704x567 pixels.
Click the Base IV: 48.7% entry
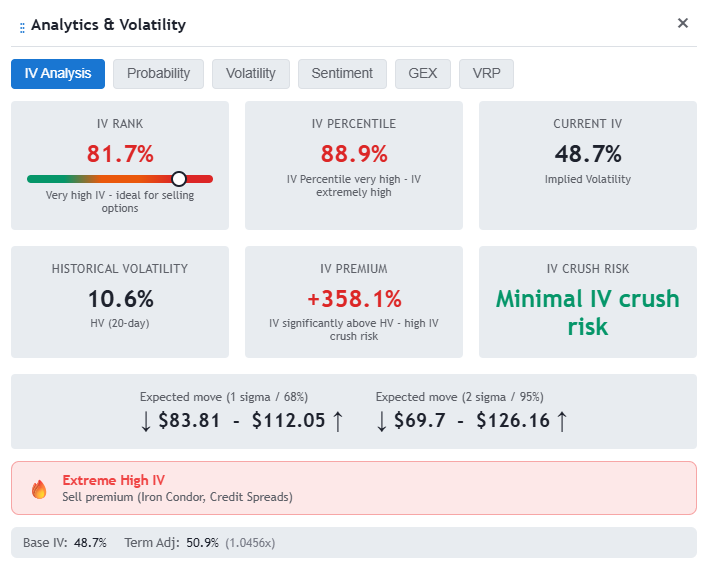pyautogui.click(x=65, y=543)
